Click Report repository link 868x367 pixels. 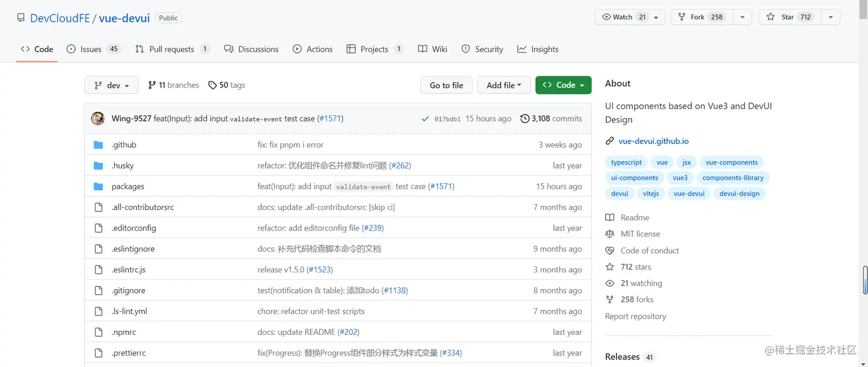tap(635, 317)
